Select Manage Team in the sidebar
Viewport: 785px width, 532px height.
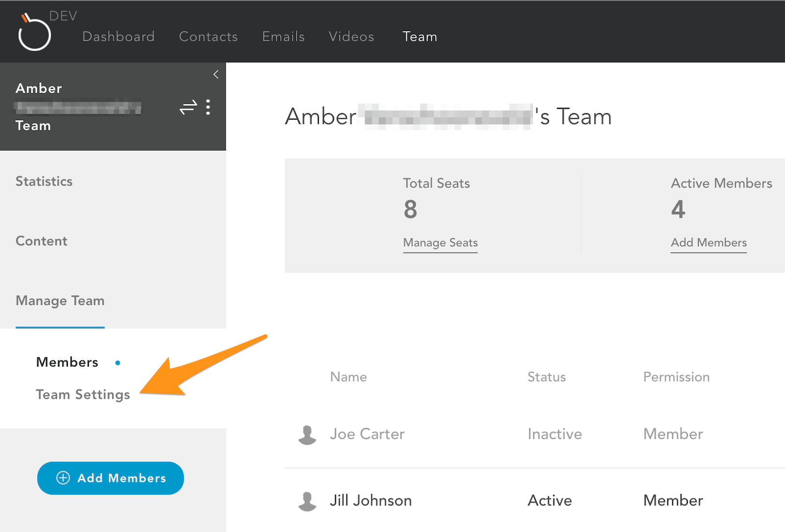(x=60, y=301)
